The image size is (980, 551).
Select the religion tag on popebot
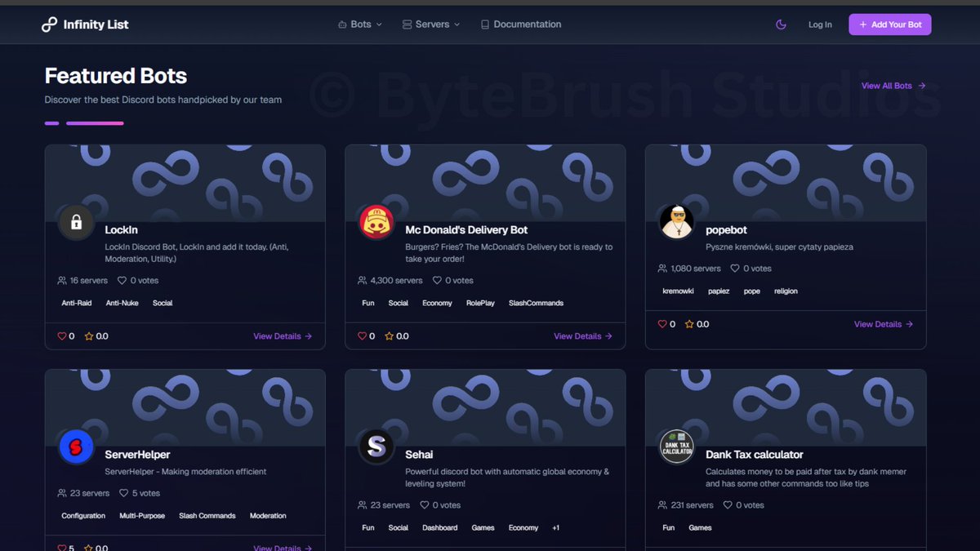coord(786,291)
